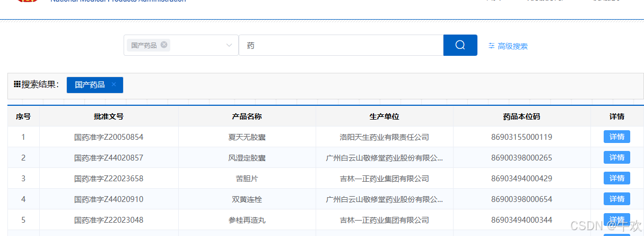The width and height of the screenshot is (644, 236).
Task: Click manufacturer 洛阳天生药业有限责任公司
Action: pos(384,137)
